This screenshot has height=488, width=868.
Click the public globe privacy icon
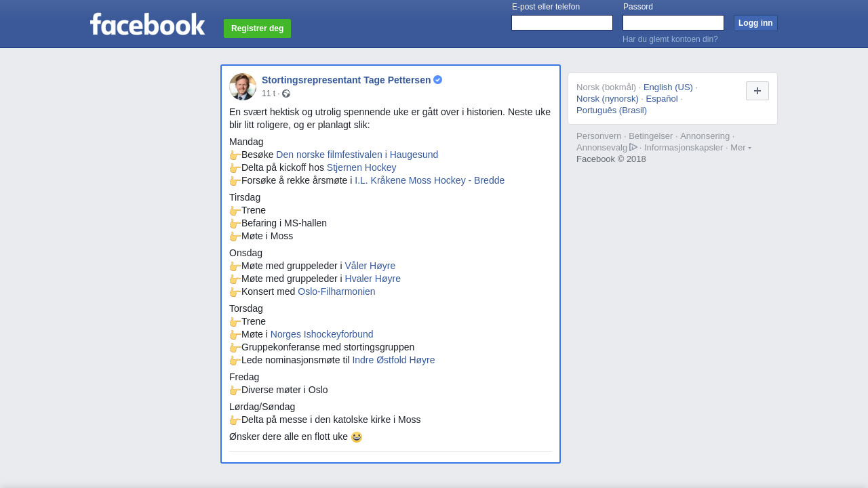pyautogui.click(x=286, y=94)
